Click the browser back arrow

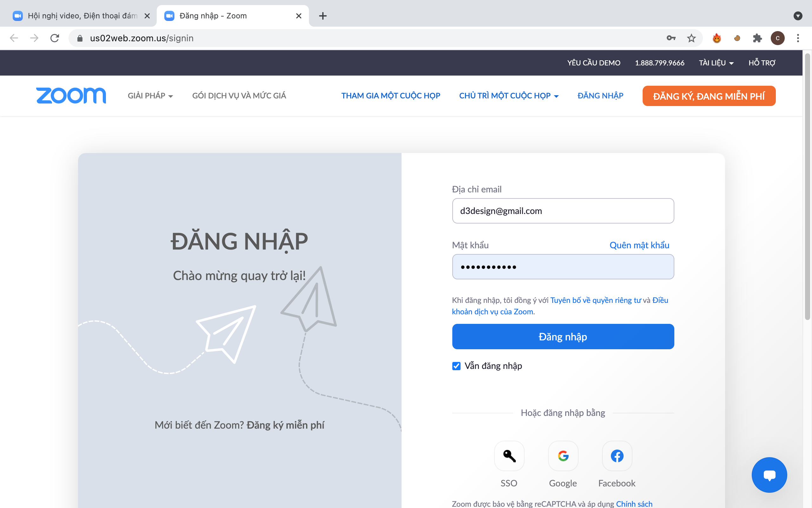(14, 38)
